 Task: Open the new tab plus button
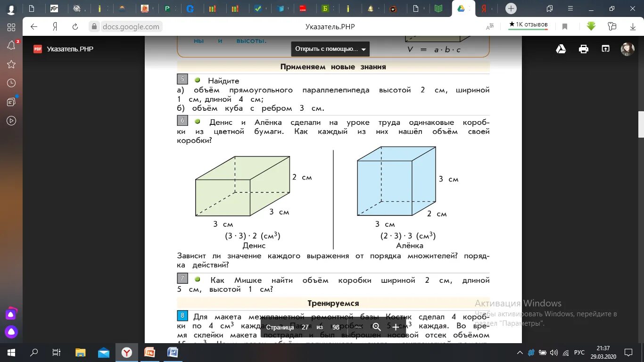click(511, 8)
